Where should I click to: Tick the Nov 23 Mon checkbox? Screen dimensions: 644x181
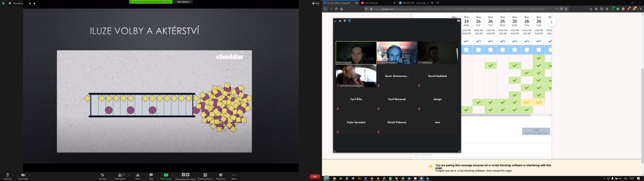point(466,50)
